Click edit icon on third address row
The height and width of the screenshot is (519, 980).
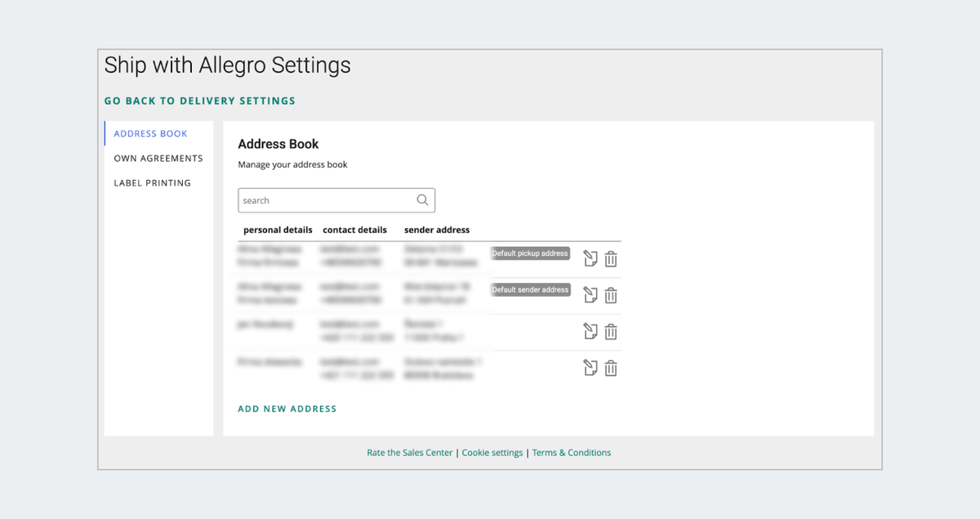point(590,331)
